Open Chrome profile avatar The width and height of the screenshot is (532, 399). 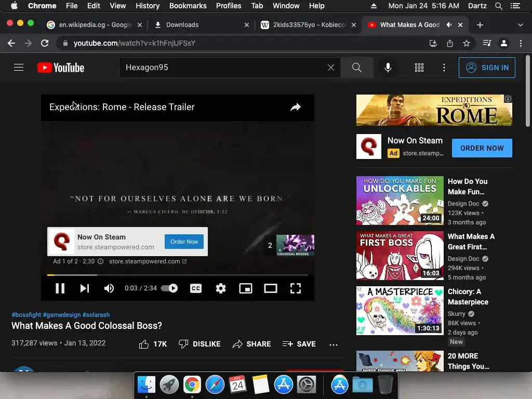click(504, 43)
